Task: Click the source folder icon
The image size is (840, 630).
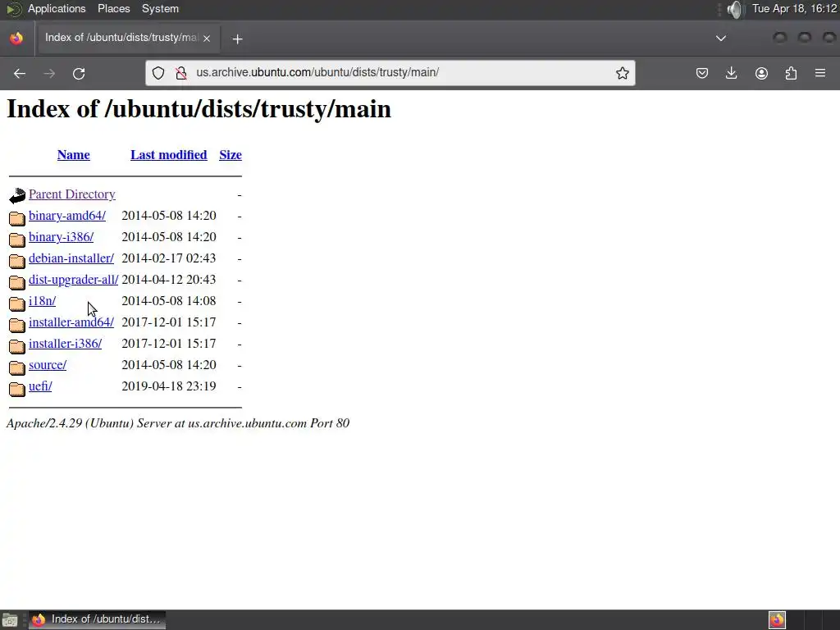Action: [x=17, y=367]
